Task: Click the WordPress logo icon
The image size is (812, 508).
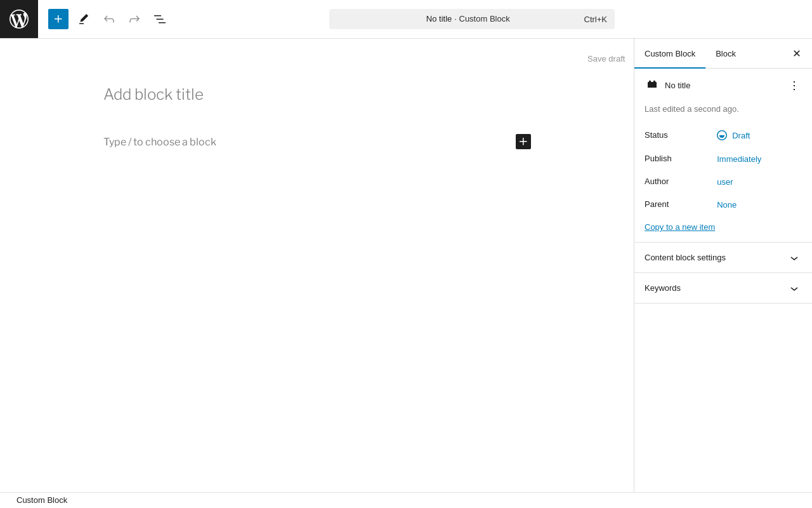Action: pyautogui.click(x=19, y=19)
